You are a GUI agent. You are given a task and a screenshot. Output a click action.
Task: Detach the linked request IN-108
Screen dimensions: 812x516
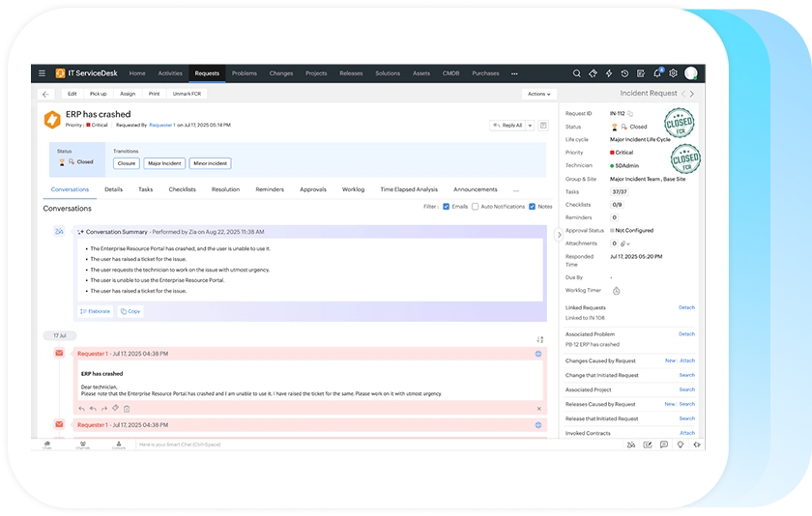pos(686,308)
